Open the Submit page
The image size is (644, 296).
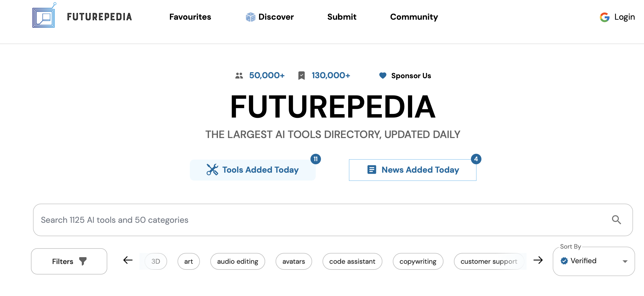(342, 17)
